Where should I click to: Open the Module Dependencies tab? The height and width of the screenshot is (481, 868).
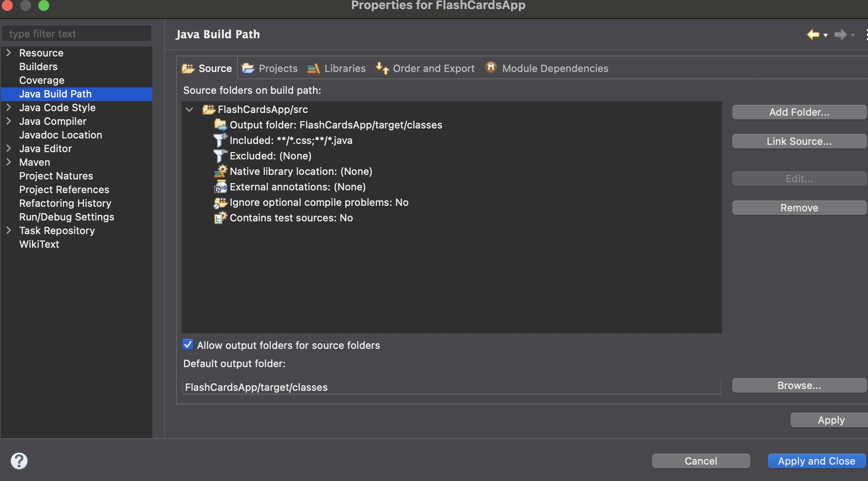coord(547,68)
